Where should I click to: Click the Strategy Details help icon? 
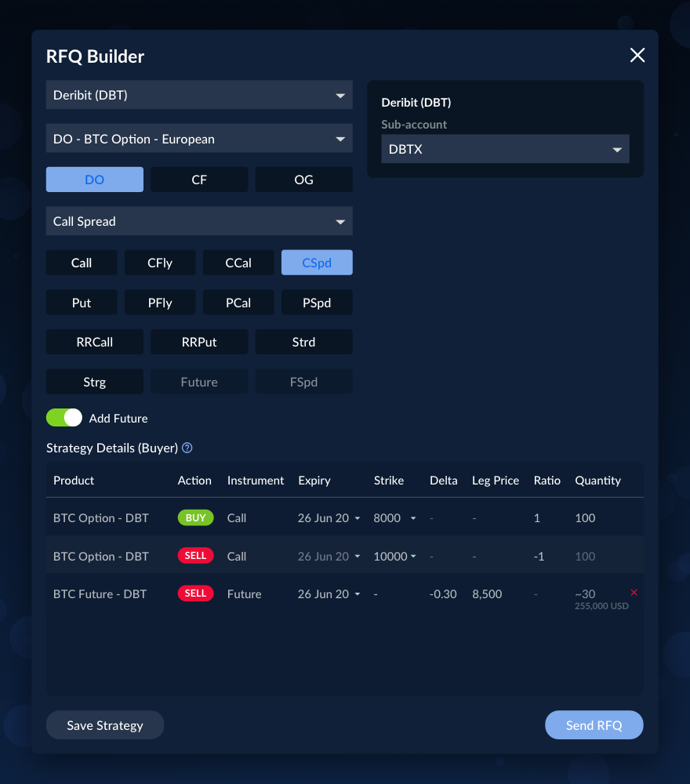(x=187, y=448)
